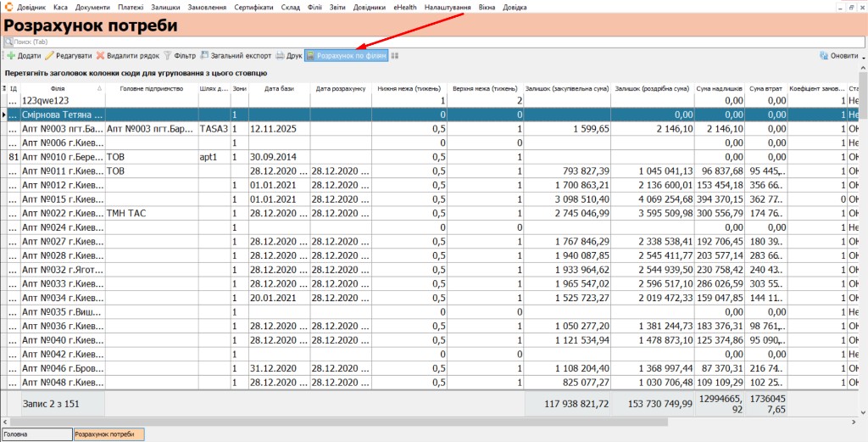Switch to the Головна tab

(x=37, y=435)
